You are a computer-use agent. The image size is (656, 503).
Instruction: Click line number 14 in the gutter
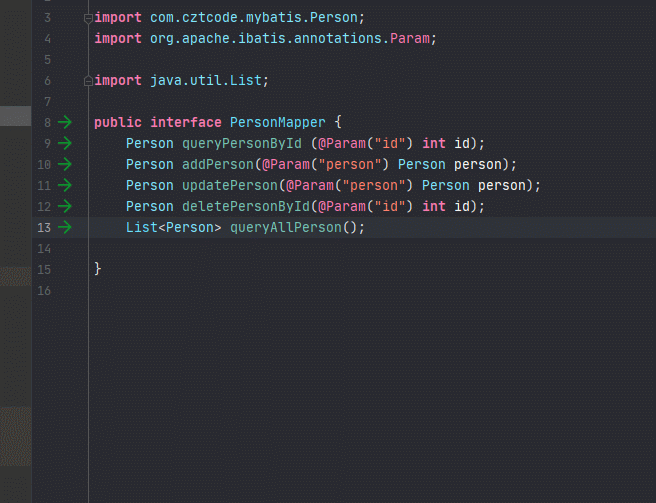44,249
